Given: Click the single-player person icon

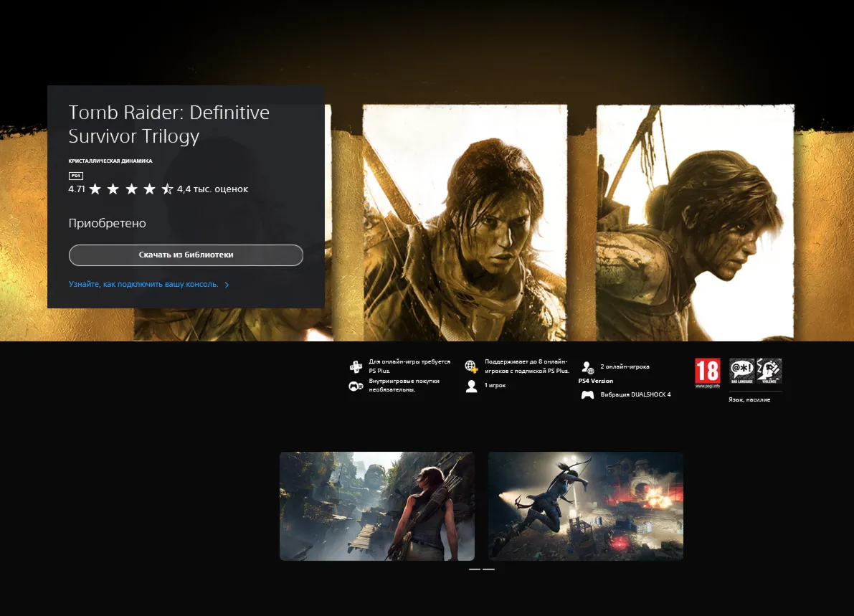Looking at the screenshot, I should click(x=471, y=387).
